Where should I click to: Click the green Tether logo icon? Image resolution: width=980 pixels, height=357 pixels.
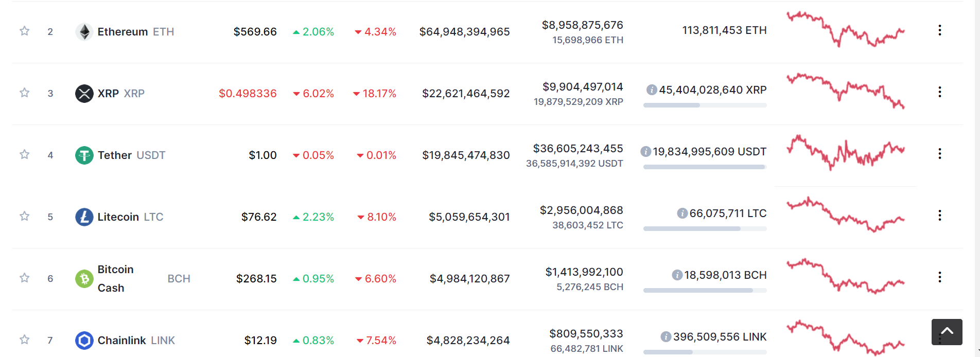point(84,155)
